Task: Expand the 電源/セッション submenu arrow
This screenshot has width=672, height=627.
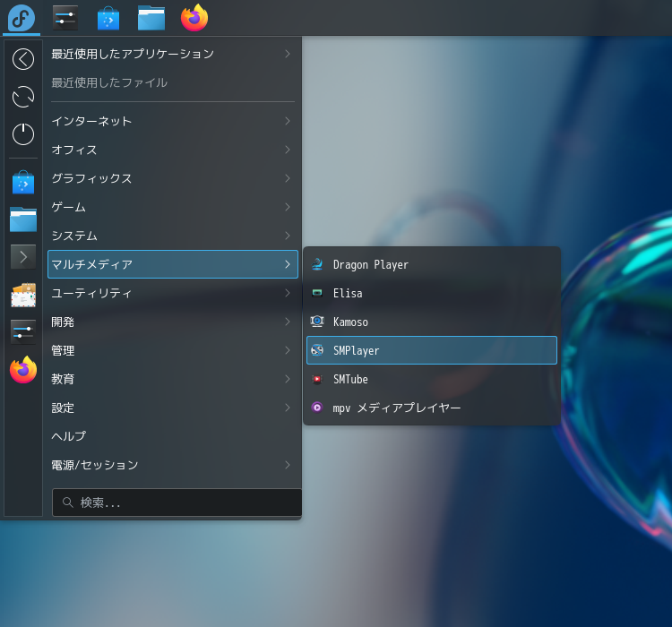Action: [288, 465]
